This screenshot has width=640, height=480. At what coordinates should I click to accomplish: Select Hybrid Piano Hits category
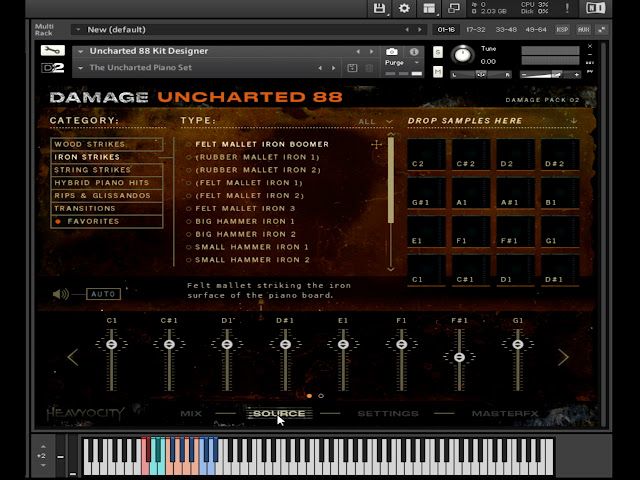107,183
